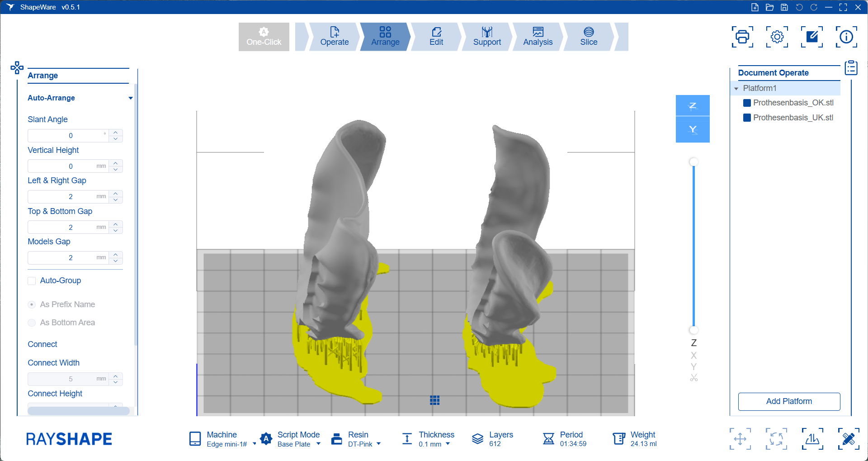Click the Models Gap input field
Image resolution: width=868 pixels, height=461 pixels.
pyautogui.click(x=68, y=258)
